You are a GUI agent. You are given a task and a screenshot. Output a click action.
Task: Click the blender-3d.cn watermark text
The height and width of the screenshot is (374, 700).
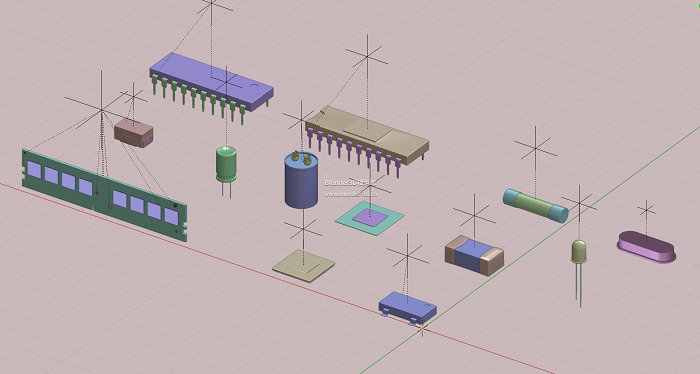[350, 194]
